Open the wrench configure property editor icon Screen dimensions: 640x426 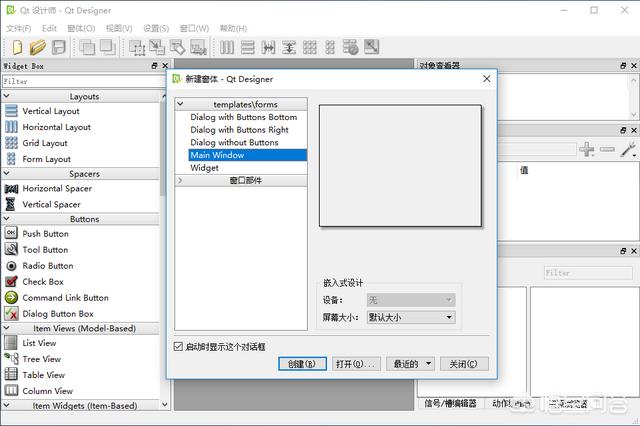click(629, 149)
